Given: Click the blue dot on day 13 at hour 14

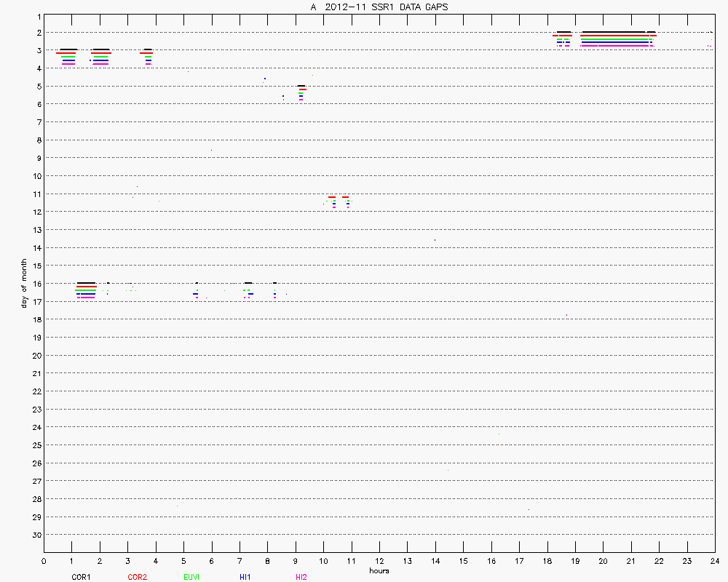Looking at the screenshot, I should tap(435, 239).
